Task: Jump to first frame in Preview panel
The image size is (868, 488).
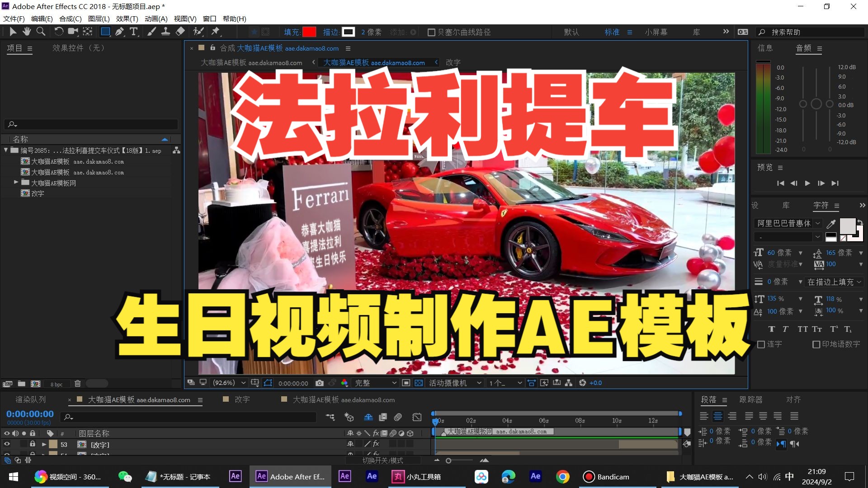Action: click(x=780, y=183)
